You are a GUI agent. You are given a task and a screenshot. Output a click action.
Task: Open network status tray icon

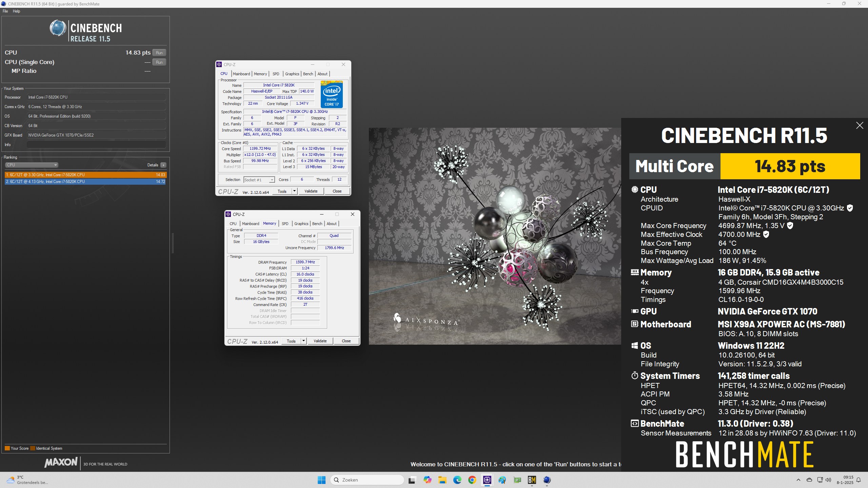[820, 480]
